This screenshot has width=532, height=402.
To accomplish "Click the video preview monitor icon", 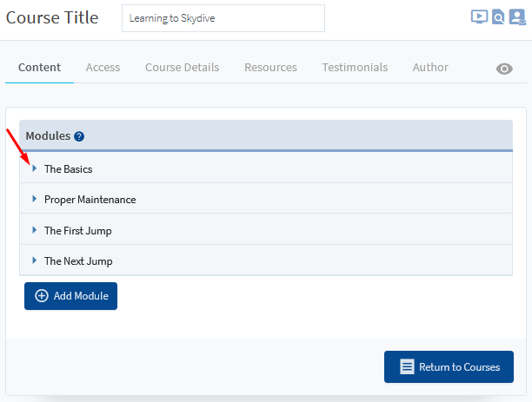I will click(480, 16).
